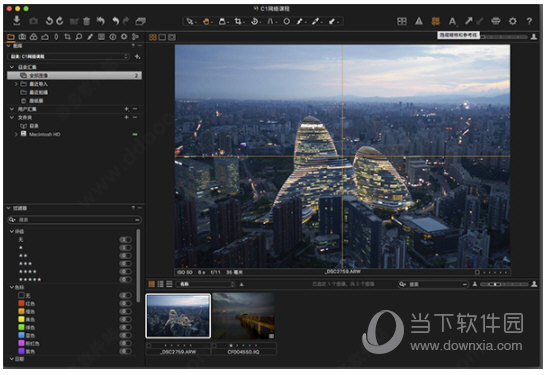Toggle the exposure warning triangle icon
Viewport: 547px width, 375px height.
pos(419,21)
